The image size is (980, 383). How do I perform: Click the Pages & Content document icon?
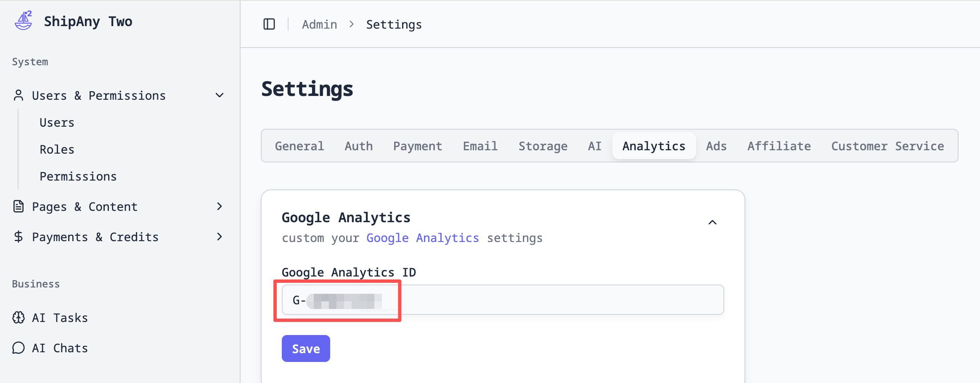tap(19, 207)
